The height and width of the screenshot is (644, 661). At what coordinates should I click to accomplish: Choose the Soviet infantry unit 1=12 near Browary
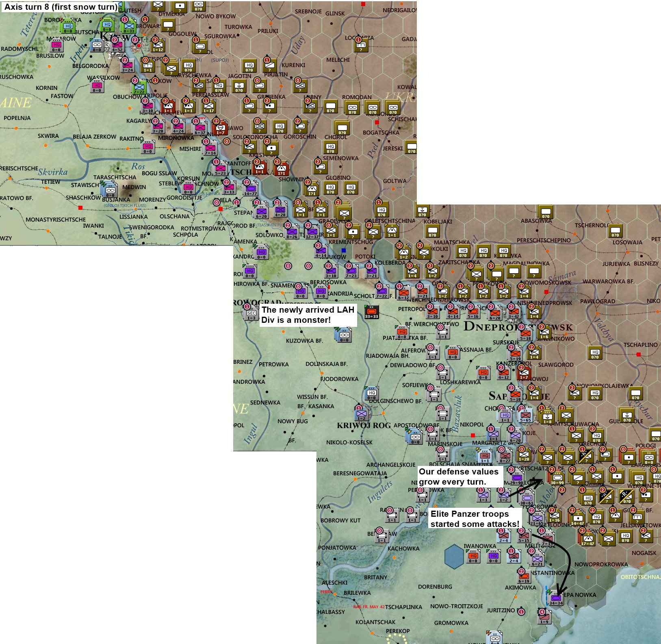pyautogui.click(x=158, y=45)
